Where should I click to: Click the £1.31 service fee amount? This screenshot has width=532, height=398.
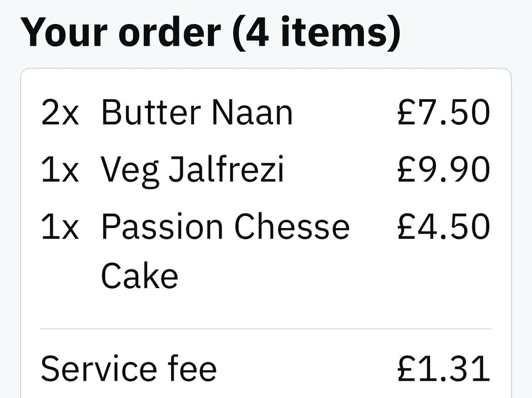pyautogui.click(x=443, y=368)
